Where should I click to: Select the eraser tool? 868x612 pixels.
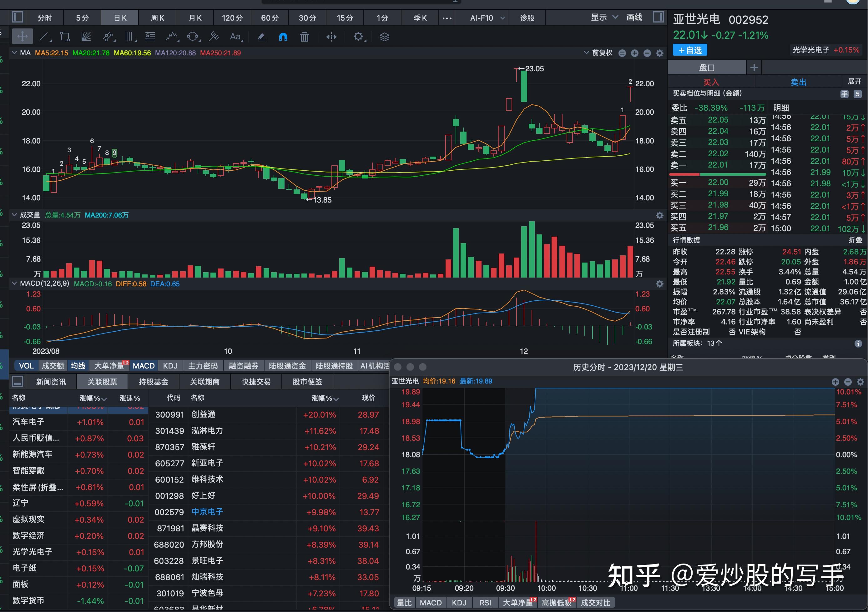[261, 37]
